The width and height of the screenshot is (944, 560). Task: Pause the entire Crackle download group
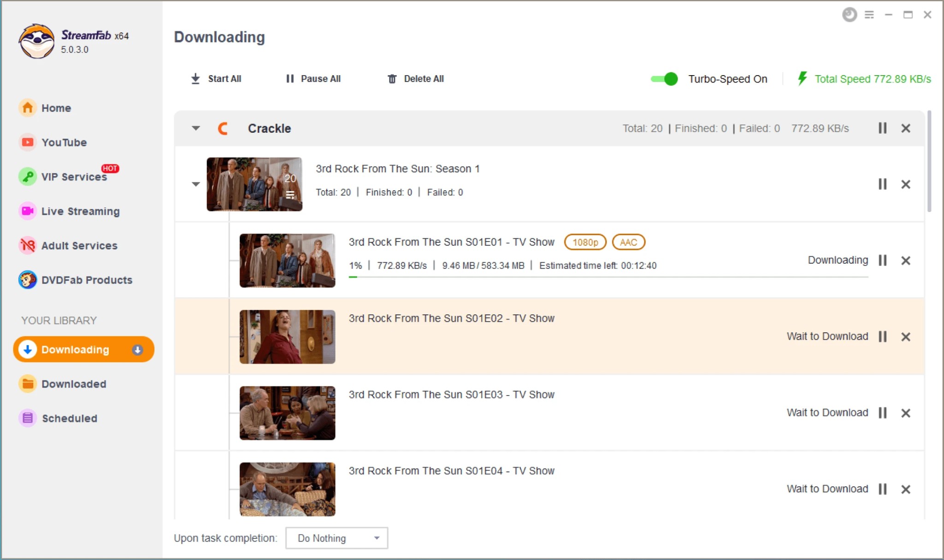coord(882,129)
